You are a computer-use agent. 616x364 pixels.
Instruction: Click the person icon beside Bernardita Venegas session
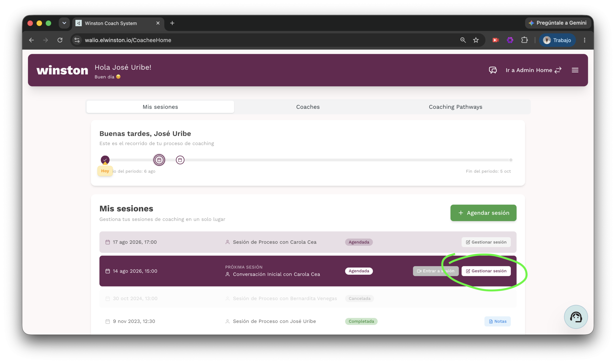(227, 299)
